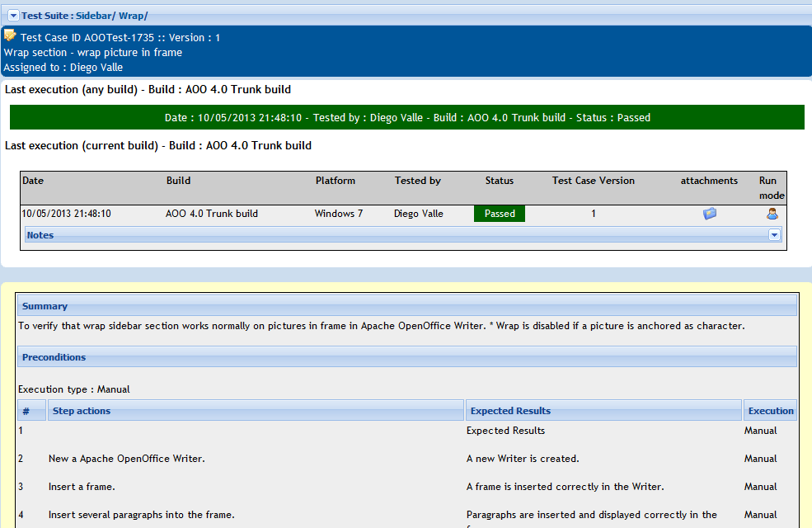Click the Build column header
This screenshot has height=528, width=812.
point(179,181)
